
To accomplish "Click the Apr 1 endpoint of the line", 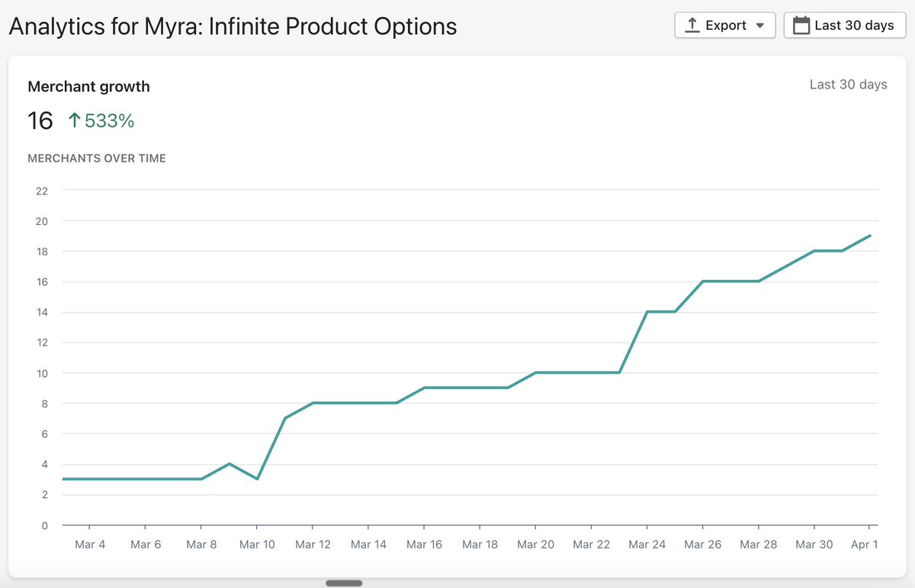I will coord(870,236).
